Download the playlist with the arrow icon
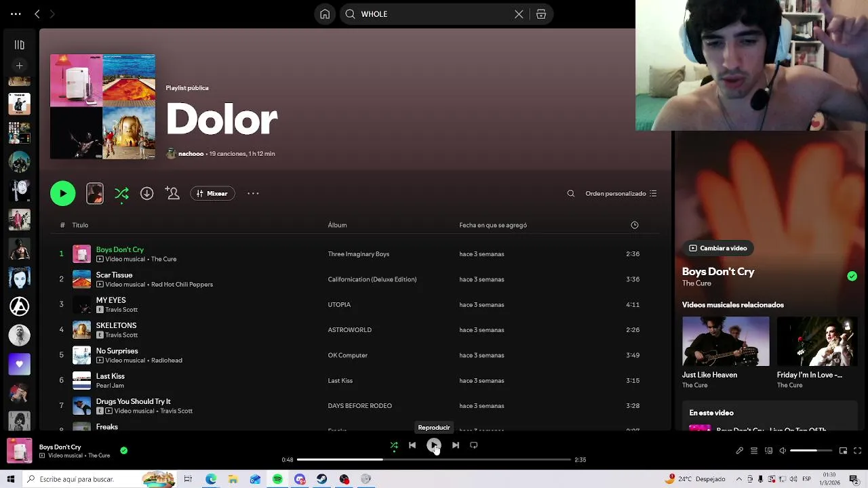Image resolution: width=868 pixels, height=488 pixels. pos(146,194)
